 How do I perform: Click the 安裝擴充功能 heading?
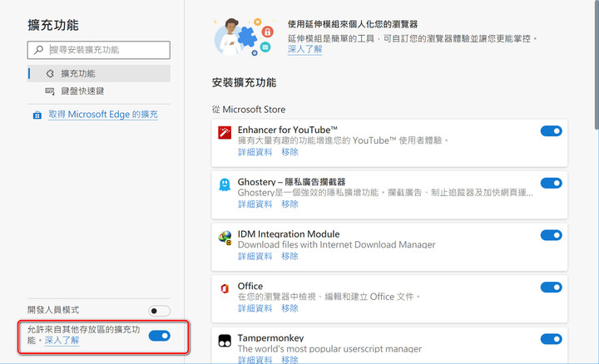[244, 83]
